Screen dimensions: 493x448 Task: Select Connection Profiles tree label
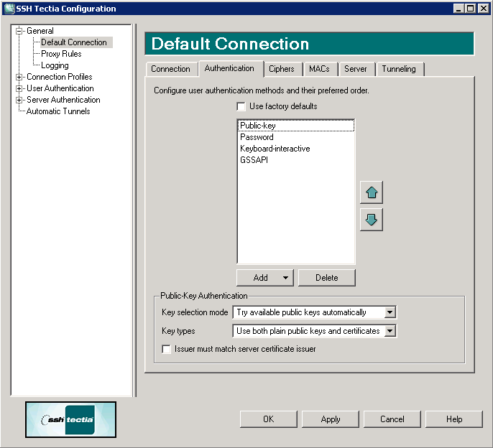click(x=60, y=77)
